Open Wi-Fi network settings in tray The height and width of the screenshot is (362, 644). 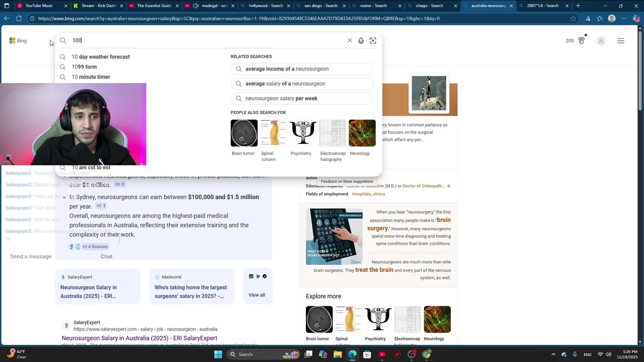[600, 354]
